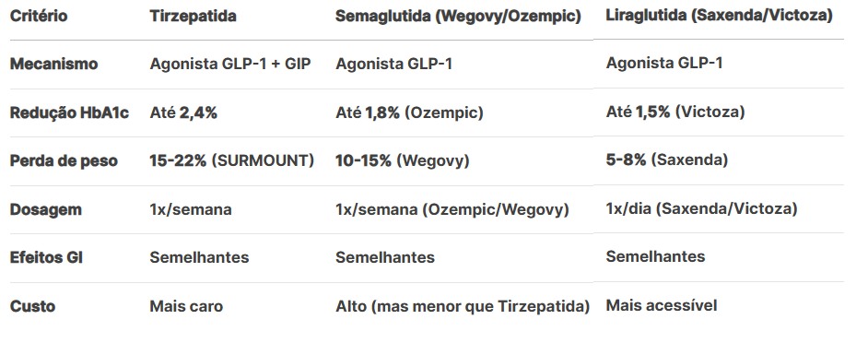868x343 pixels.
Task: Click the Perda de peso row label
Action: [x=64, y=161]
